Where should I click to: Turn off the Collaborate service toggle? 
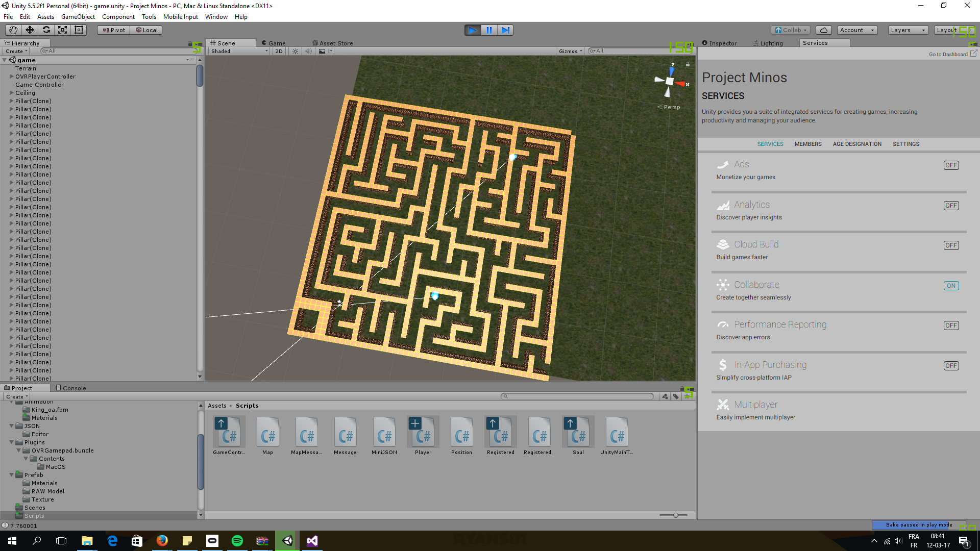[951, 286]
